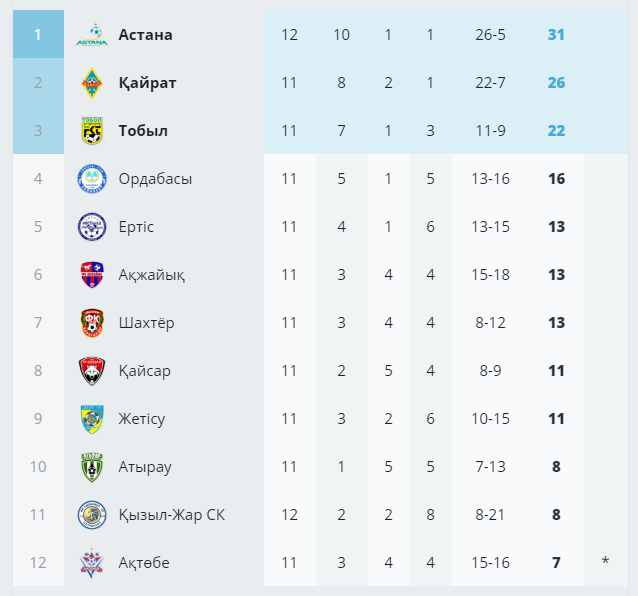
Task: Click the Қайсар club logo
Action: (x=92, y=371)
